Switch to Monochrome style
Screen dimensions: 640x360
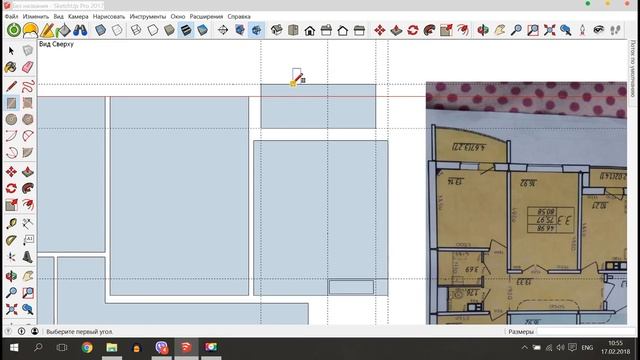pyautogui.click(x=202, y=30)
